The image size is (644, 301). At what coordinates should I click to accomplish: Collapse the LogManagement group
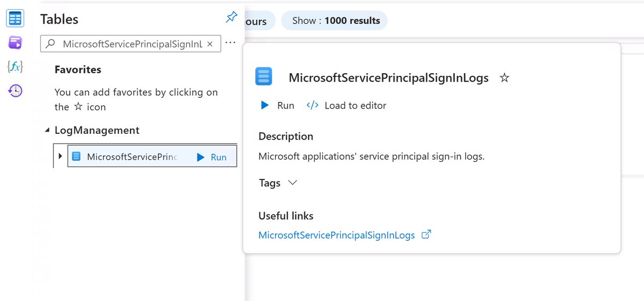[47, 131]
